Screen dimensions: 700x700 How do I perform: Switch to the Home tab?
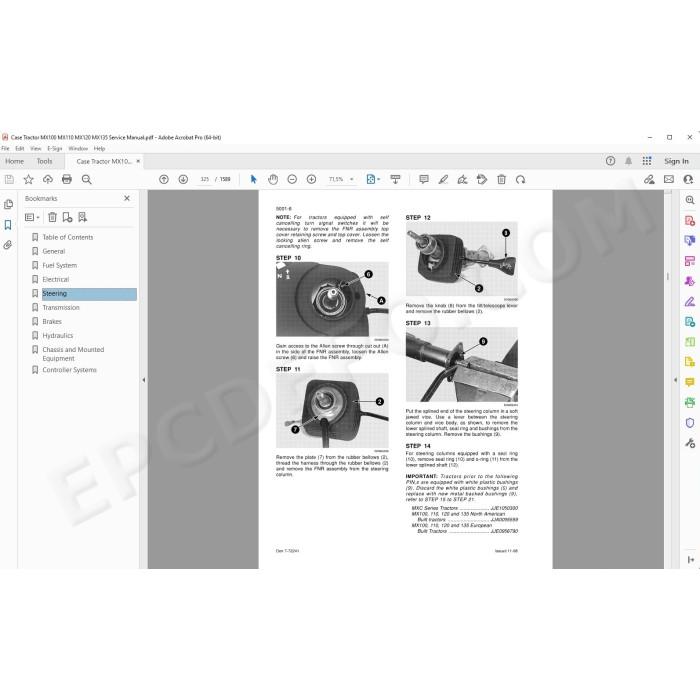(x=15, y=161)
